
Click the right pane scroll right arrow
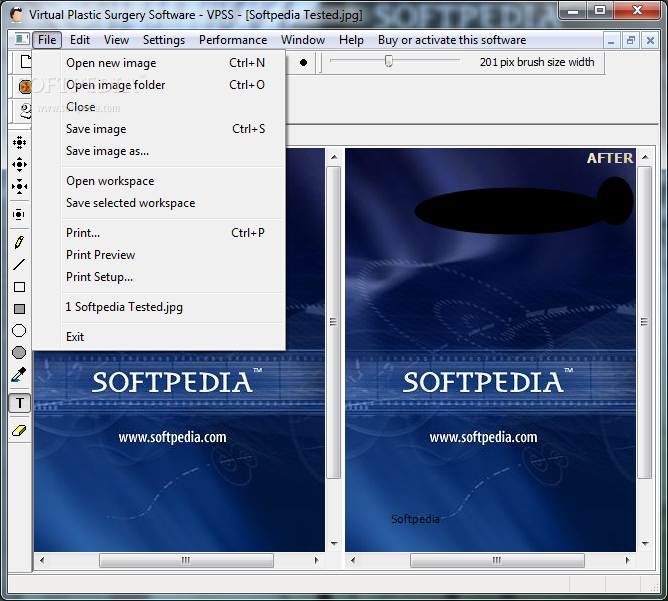coord(627,561)
